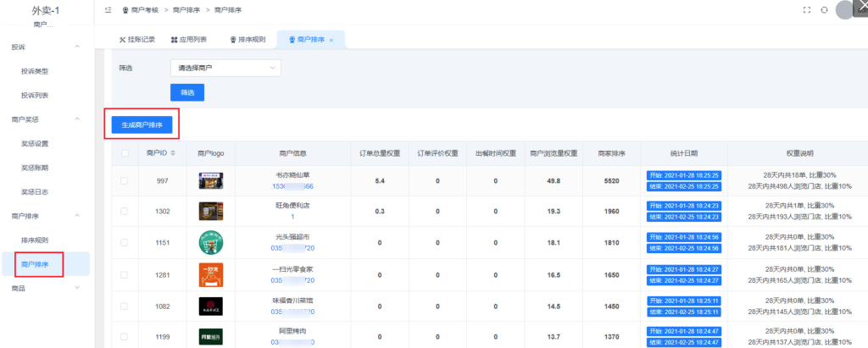868x348 pixels.
Task: Click the fullscreen icon in the top bar
Action: 807,9
